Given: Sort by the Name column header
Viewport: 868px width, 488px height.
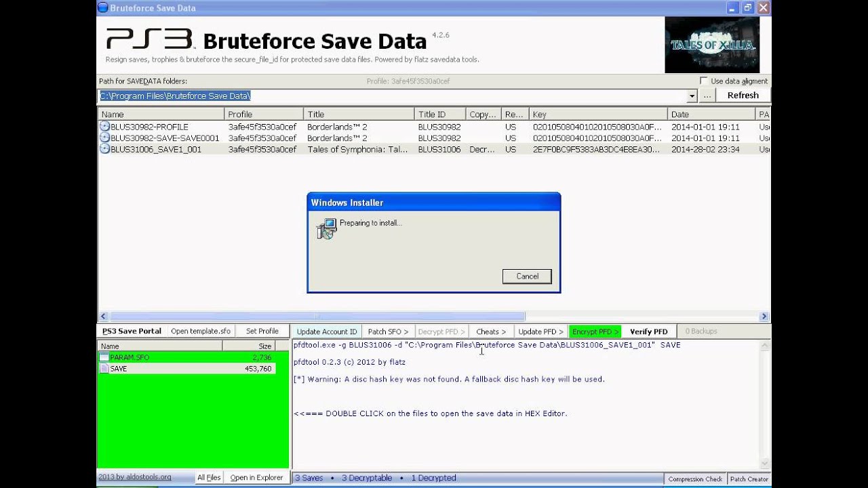Looking at the screenshot, I should (x=161, y=115).
